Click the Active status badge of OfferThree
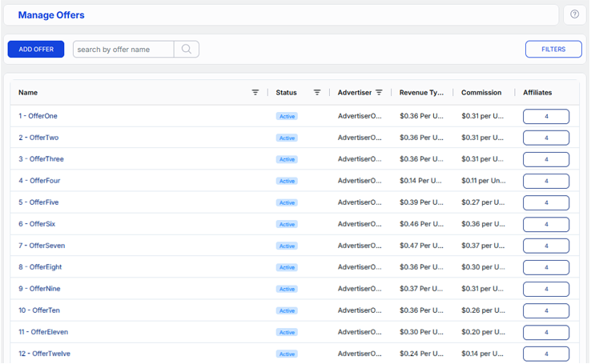 tap(287, 159)
